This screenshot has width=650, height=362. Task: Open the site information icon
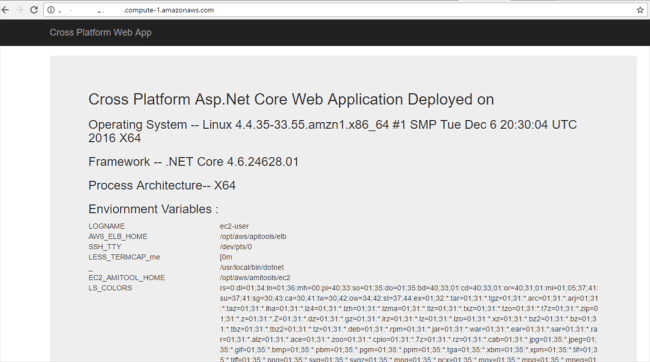(51, 10)
